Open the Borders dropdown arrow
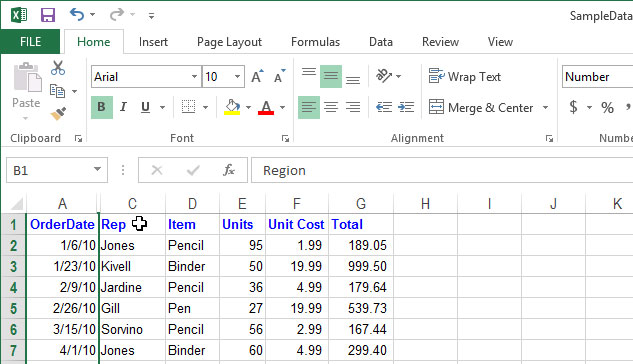This screenshot has height=364, width=633. point(205,107)
